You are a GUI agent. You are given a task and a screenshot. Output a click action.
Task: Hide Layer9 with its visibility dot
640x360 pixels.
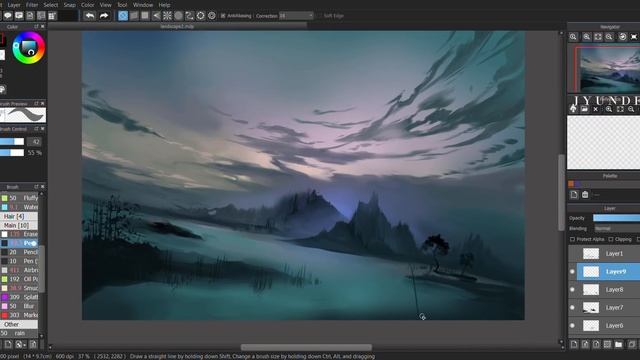(x=572, y=271)
